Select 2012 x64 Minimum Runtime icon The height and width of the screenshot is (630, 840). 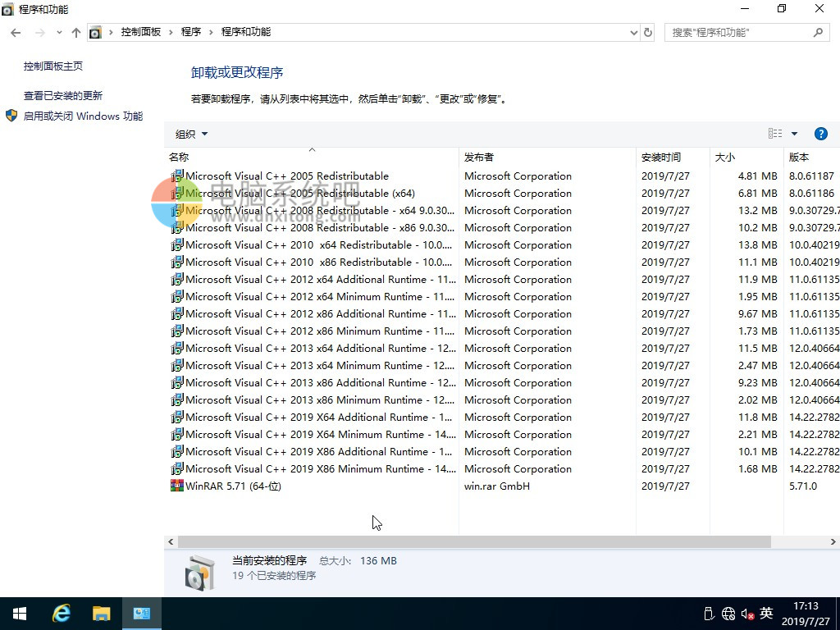pos(177,296)
